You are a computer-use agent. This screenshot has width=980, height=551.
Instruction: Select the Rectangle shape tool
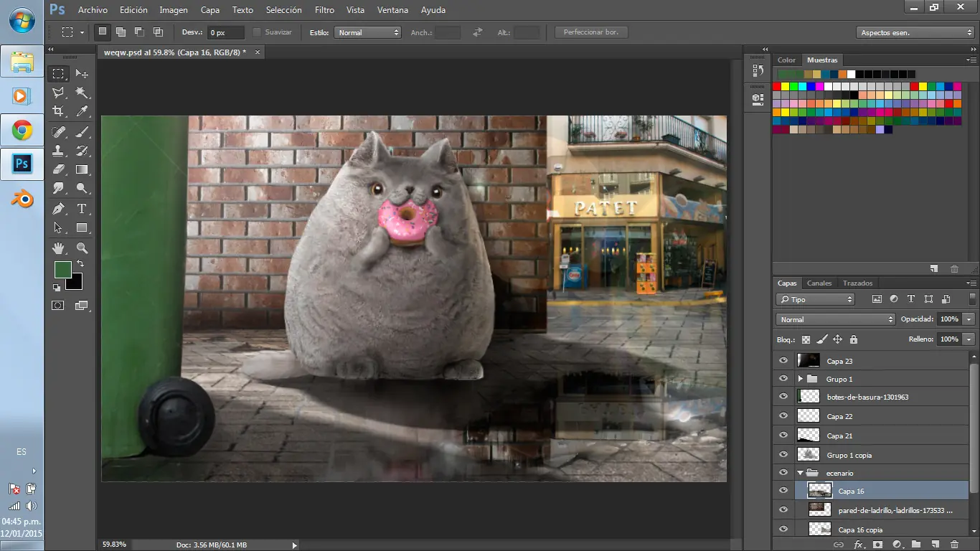[x=82, y=227]
